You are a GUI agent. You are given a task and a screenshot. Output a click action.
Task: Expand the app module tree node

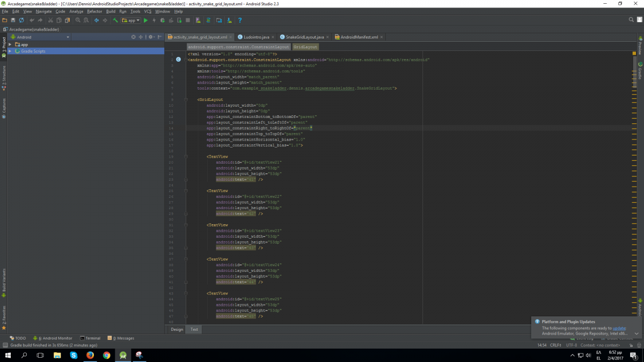[x=10, y=45]
